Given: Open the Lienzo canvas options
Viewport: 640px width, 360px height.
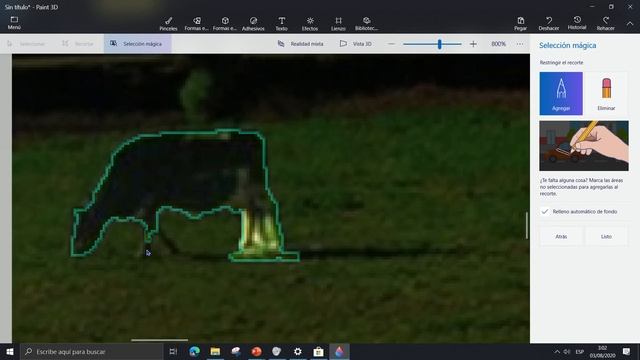Looking at the screenshot, I should [x=338, y=24].
